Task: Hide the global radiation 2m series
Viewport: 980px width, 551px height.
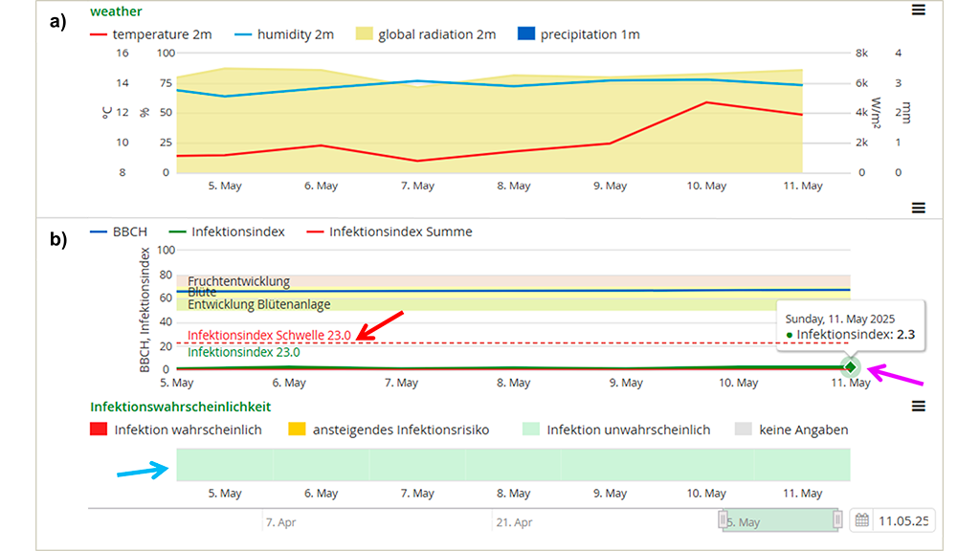Action: (x=425, y=34)
